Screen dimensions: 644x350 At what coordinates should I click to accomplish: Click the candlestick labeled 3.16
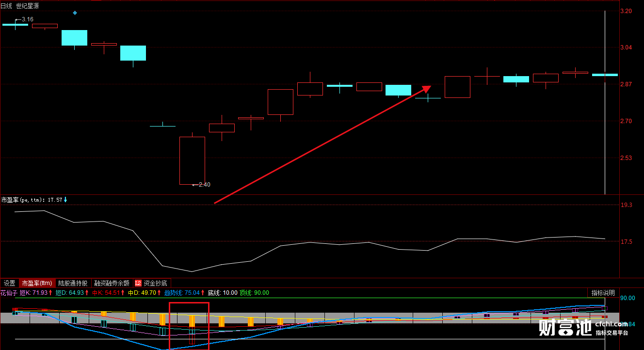[x=15, y=24]
